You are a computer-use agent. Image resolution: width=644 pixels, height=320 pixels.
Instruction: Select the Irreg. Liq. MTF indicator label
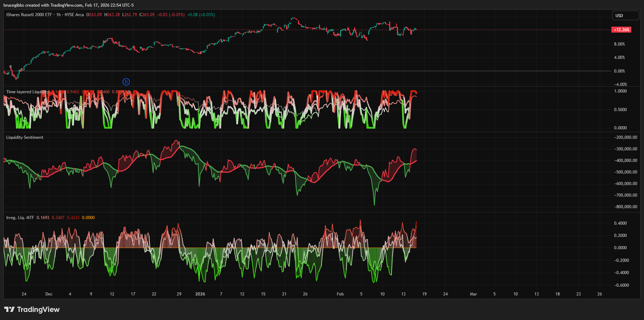[x=20, y=218]
